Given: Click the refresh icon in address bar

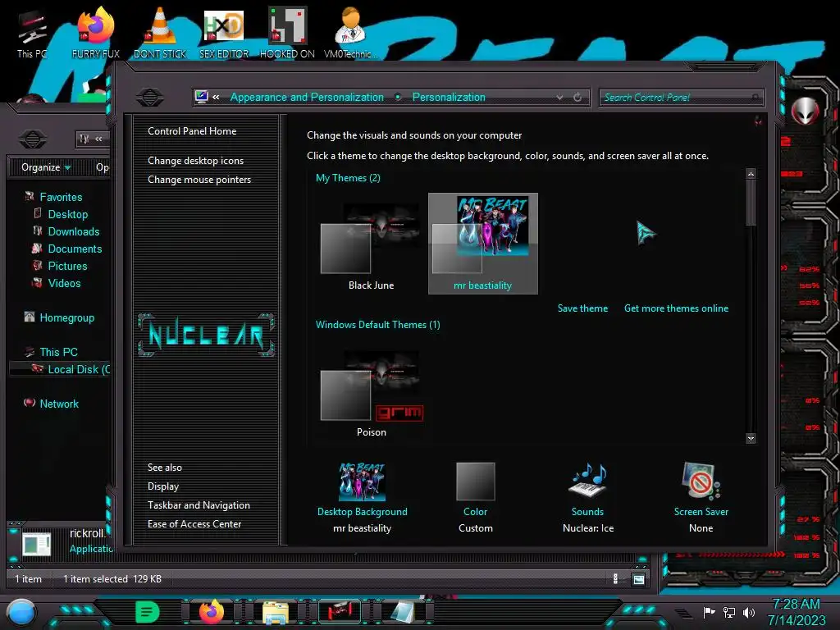Looking at the screenshot, I should coord(577,98).
